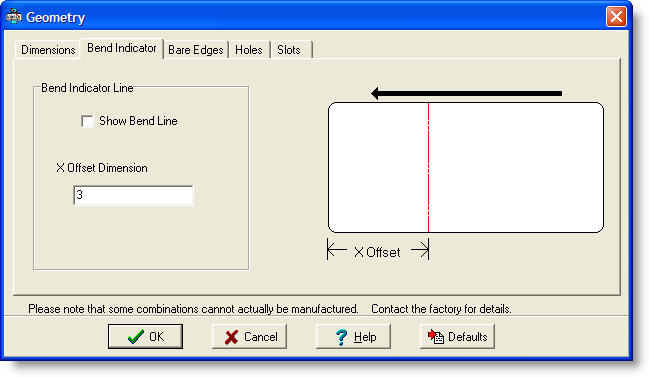Click the Cancel button
Viewport: 649px width, 377px height.
(250, 336)
